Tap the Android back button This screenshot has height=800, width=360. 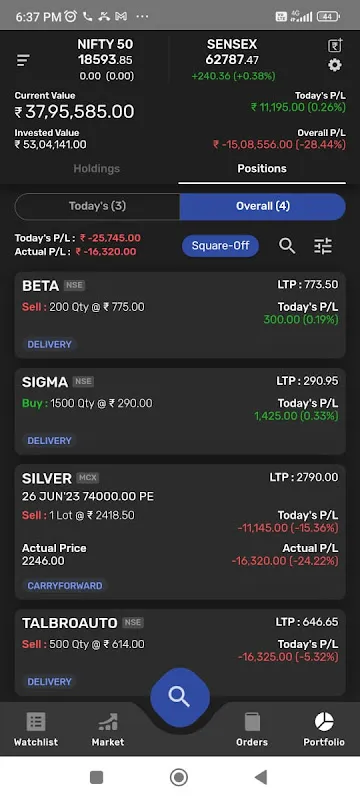coord(261,777)
